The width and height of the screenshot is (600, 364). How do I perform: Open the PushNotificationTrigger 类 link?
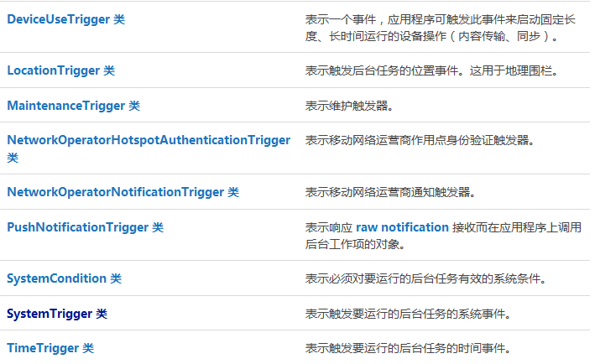click(x=86, y=227)
